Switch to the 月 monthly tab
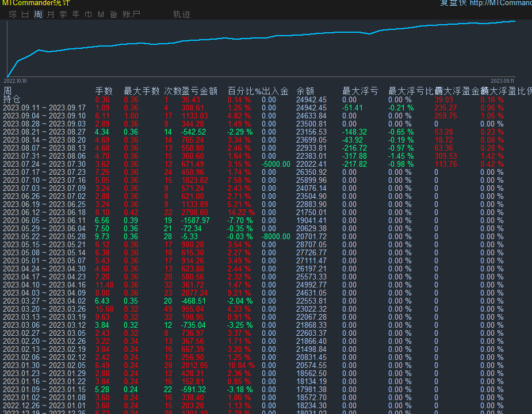532x414 pixels. (x=50, y=14)
